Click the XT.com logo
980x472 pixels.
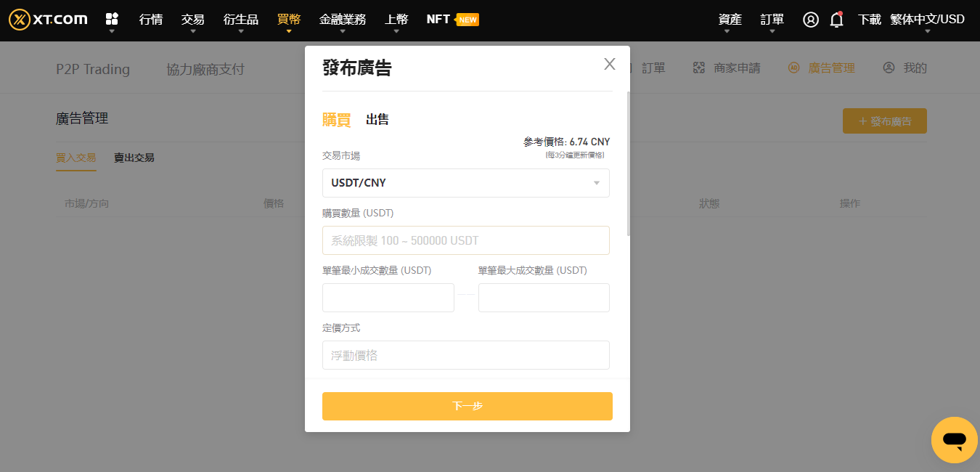pyautogui.click(x=48, y=20)
